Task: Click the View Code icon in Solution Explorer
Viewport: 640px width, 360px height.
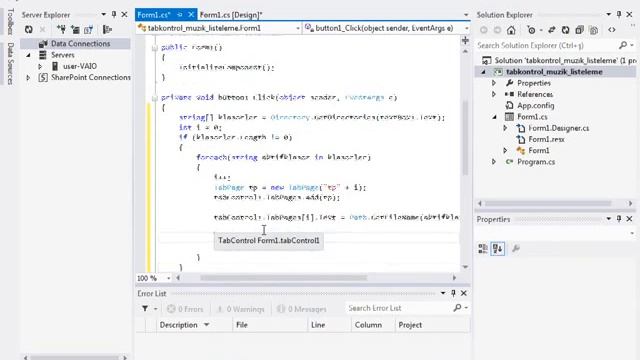Action: (611, 30)
